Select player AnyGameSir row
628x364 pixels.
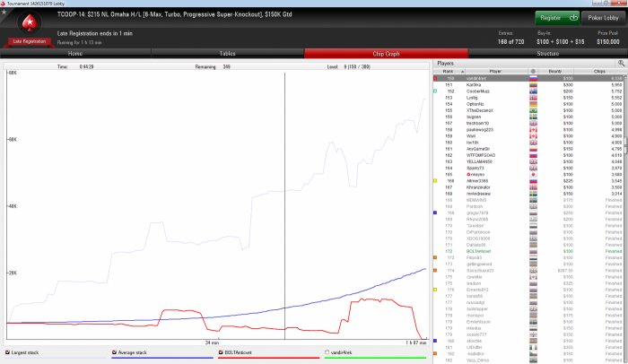(528, 149)
